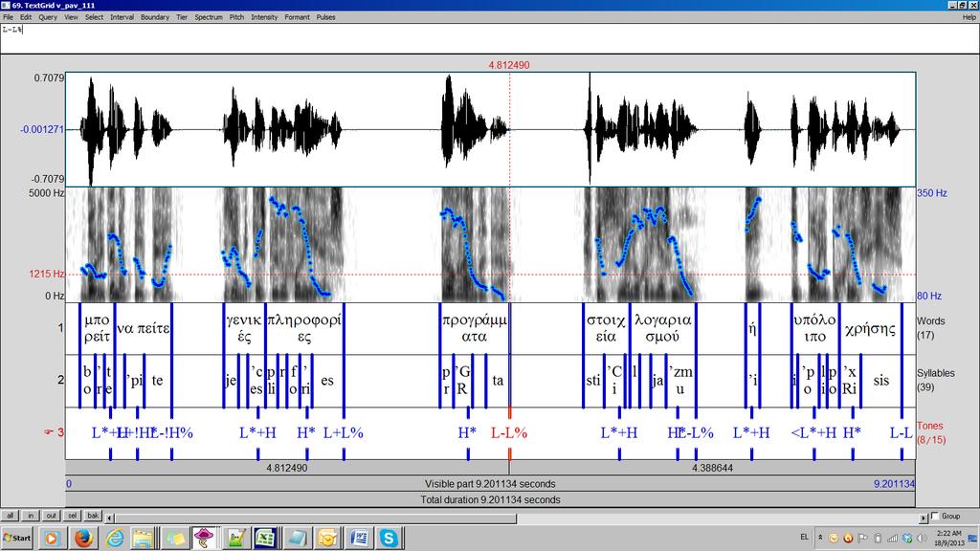This screenshot has width=980, height=551.
Task: Open the Boundary menu
Action: pyautogui.click(x=155, y=17)
